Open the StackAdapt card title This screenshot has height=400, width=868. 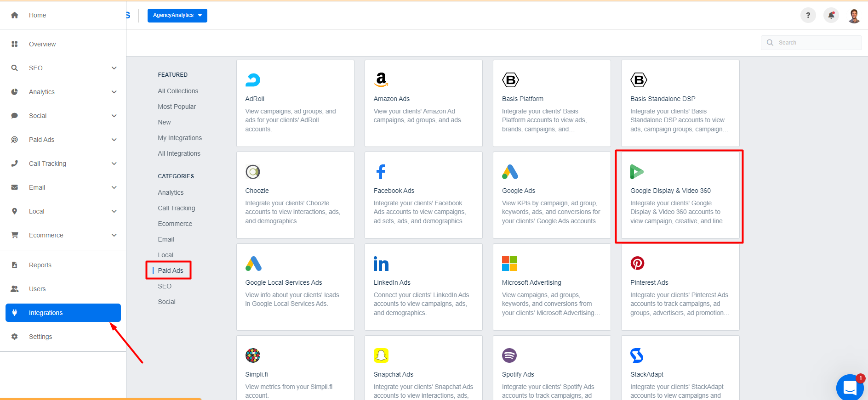(x=647, y=374)
